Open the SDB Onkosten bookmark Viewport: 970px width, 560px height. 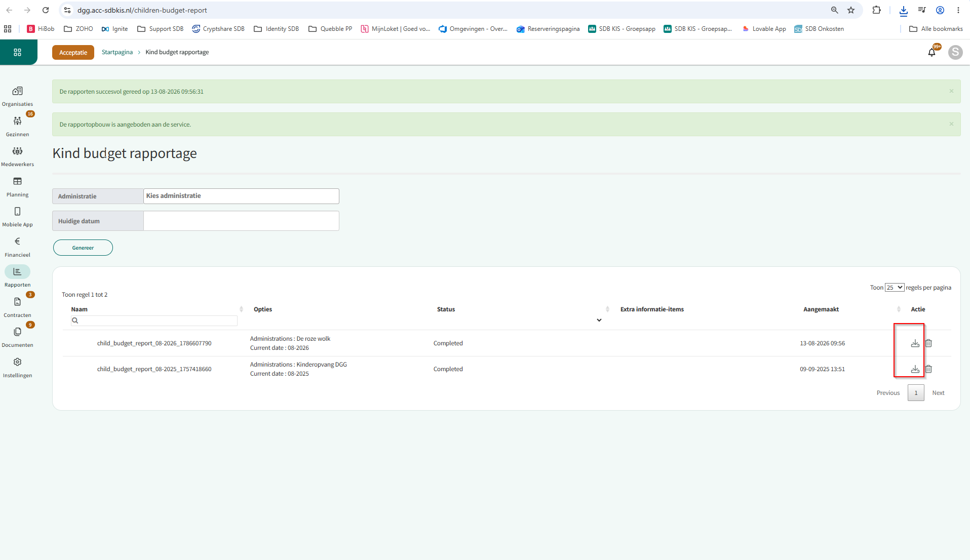[819, 29]
